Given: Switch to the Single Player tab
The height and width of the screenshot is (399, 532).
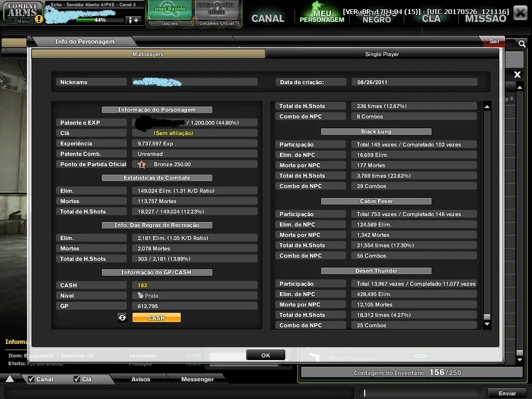Looking at the screenshot, I should pos(382,54).
